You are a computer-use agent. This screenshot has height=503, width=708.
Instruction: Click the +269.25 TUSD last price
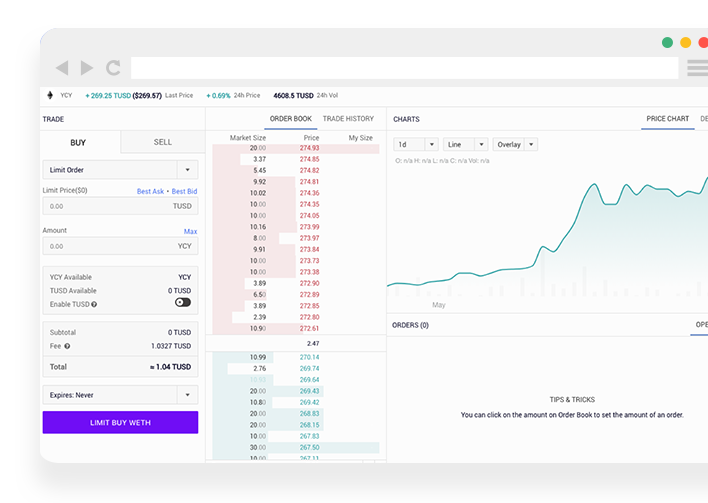pos(108,96)
